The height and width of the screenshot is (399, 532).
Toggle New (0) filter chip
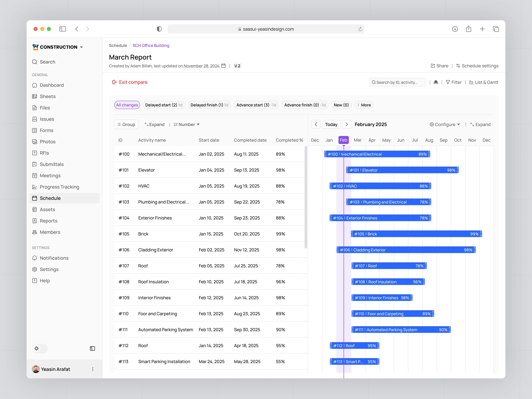coord(341,105)
